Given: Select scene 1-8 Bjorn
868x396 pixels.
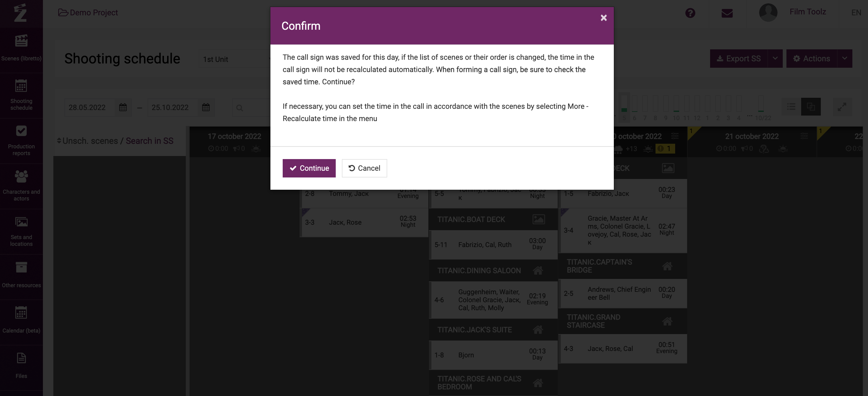Looking at the screenshot, I should (494, 355).
